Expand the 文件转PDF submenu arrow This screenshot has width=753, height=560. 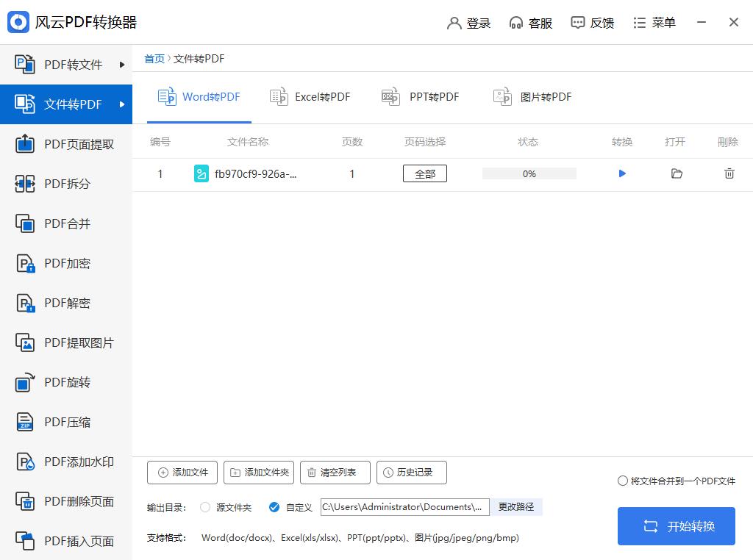(123, 104)
